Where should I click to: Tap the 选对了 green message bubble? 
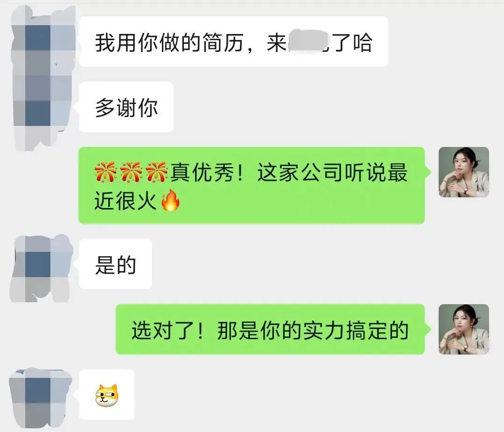coord(270,329)
